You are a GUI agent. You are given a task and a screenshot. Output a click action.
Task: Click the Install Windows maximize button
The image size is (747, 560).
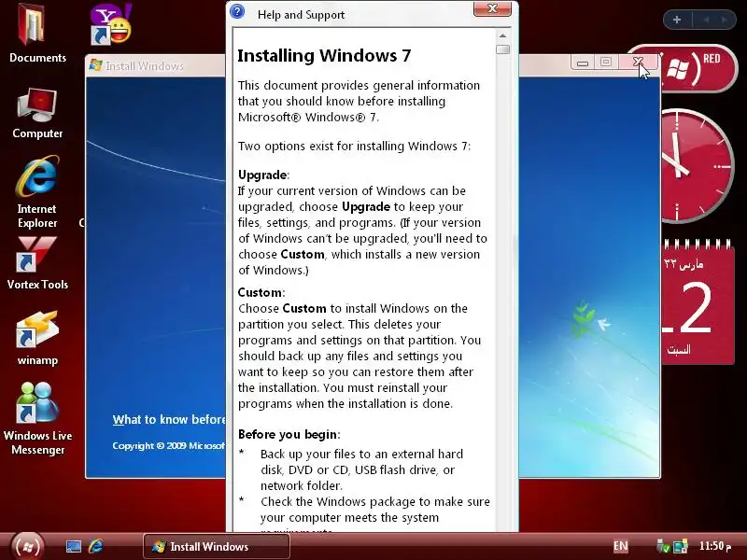606,62
